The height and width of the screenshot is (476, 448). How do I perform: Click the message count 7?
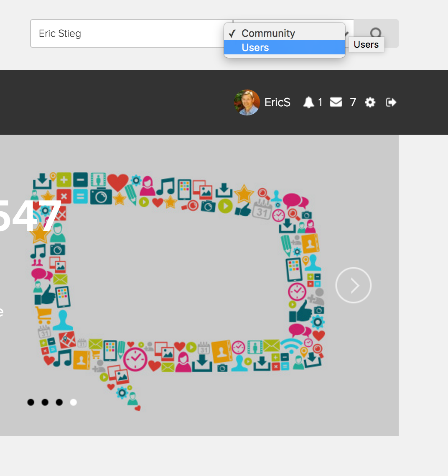point(353,102)
